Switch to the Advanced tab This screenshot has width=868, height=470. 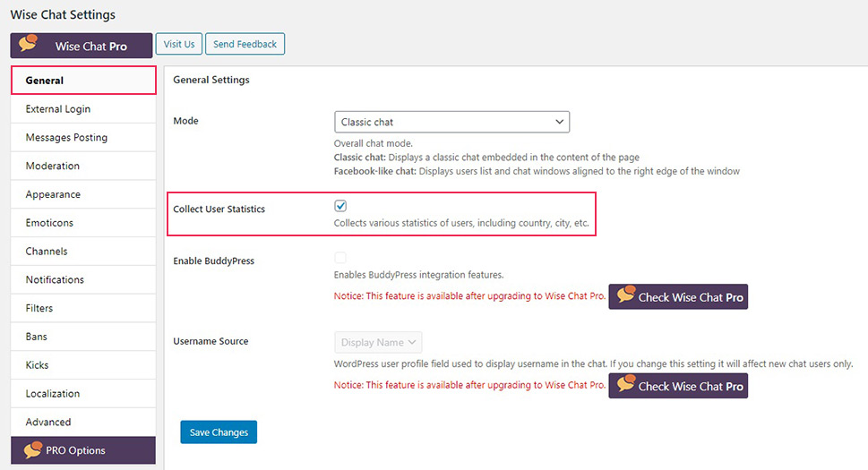83,422
